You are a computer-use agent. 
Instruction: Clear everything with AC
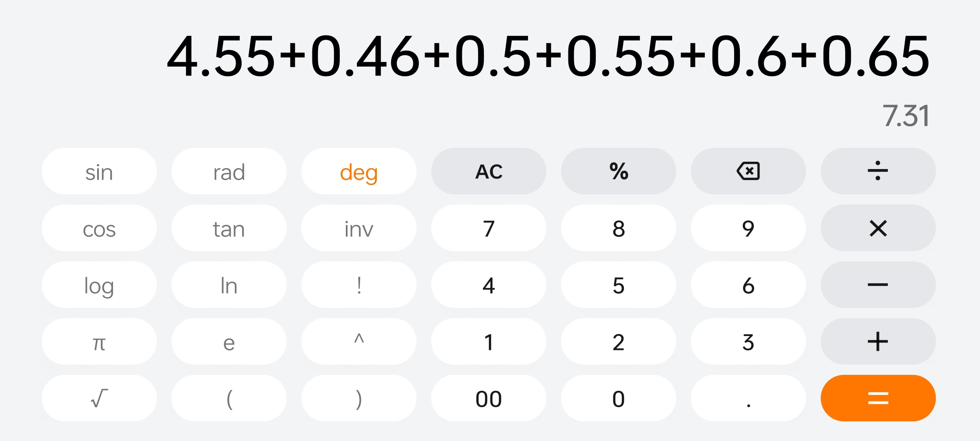489,171
